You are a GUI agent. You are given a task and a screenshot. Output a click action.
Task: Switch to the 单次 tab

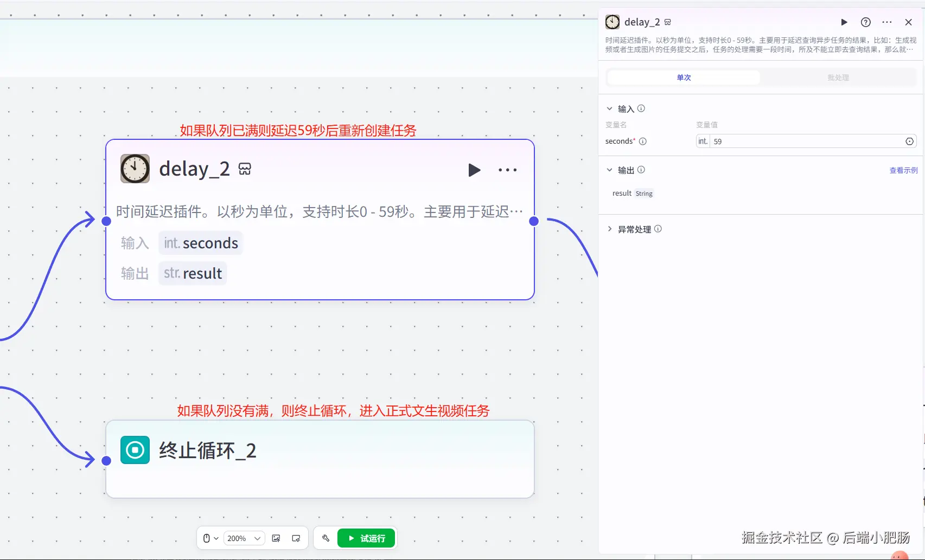click(x=684, y=78)
